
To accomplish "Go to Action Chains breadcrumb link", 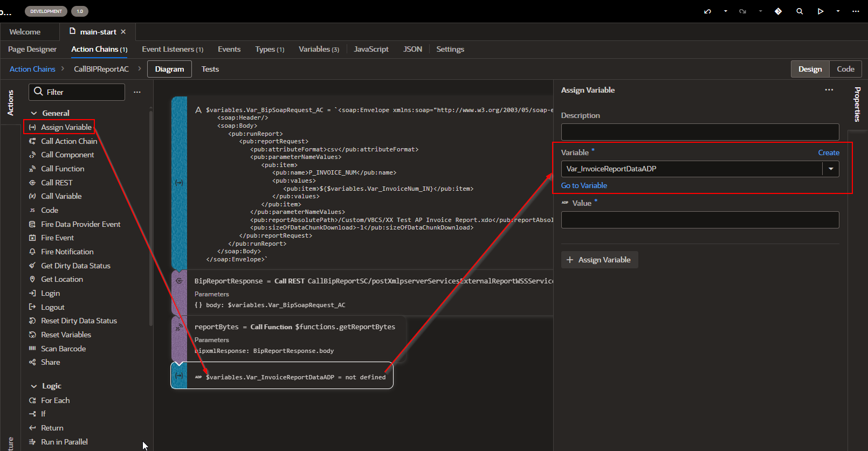I will [32, 69].
